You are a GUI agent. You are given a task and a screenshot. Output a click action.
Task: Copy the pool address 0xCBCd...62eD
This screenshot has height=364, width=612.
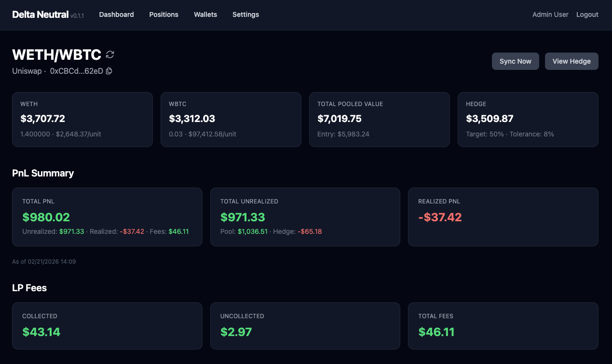(x=109, y=71)
